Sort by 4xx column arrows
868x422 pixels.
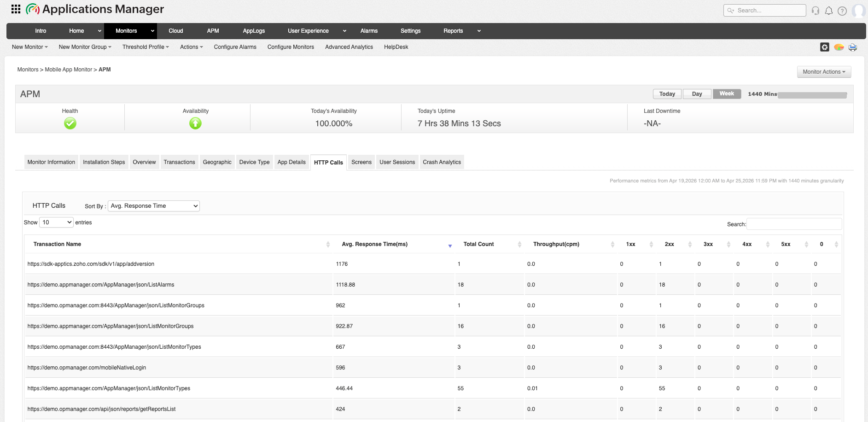click(768, 244)
